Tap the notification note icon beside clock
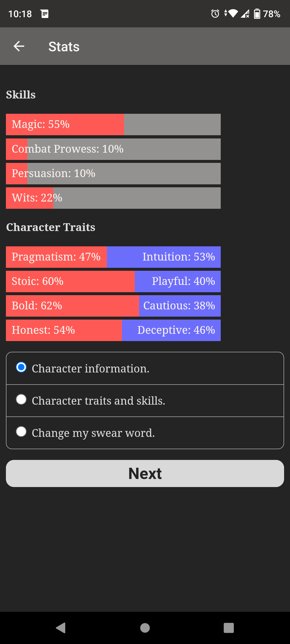The image size is (290, 644). point(45,14)
